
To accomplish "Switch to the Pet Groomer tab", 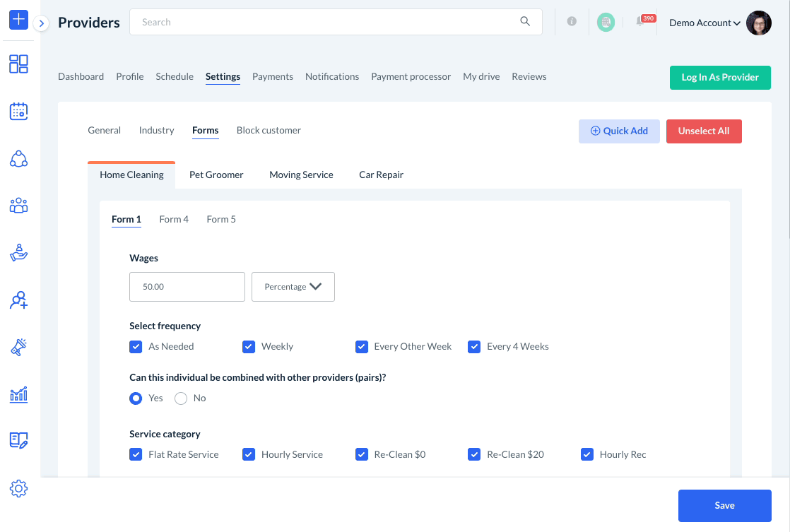I will 216,175.
